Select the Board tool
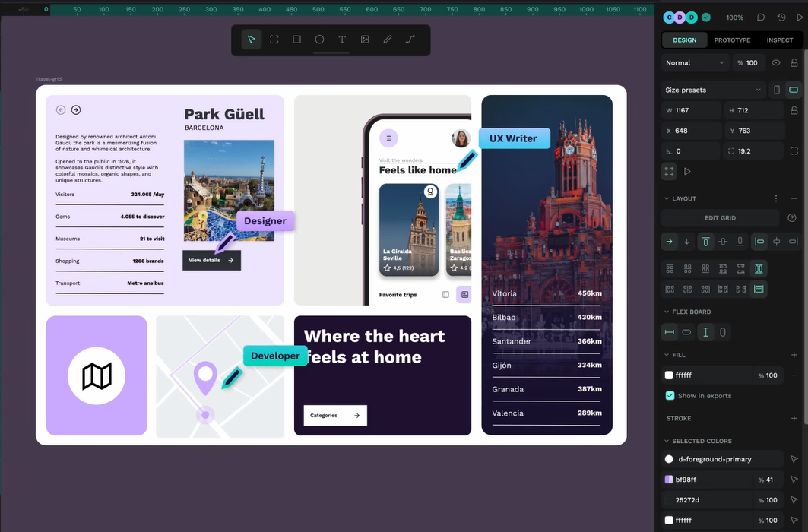 [x=274, y=40]
